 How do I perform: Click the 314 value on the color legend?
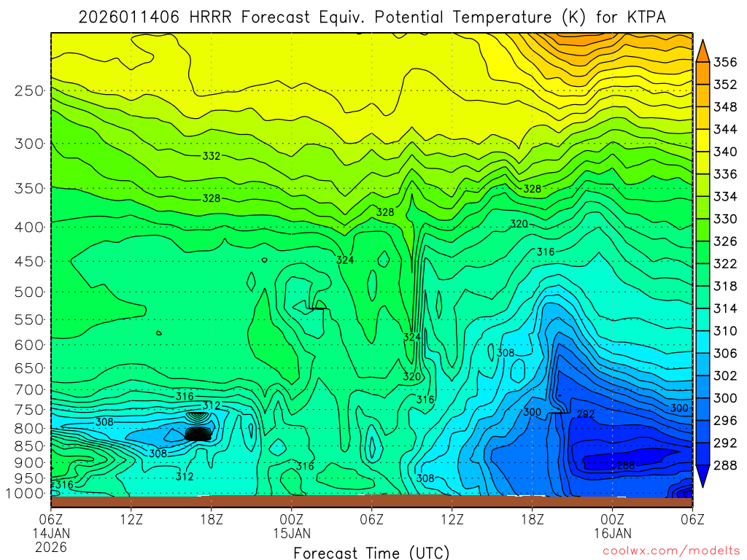(x=725, y=308)
